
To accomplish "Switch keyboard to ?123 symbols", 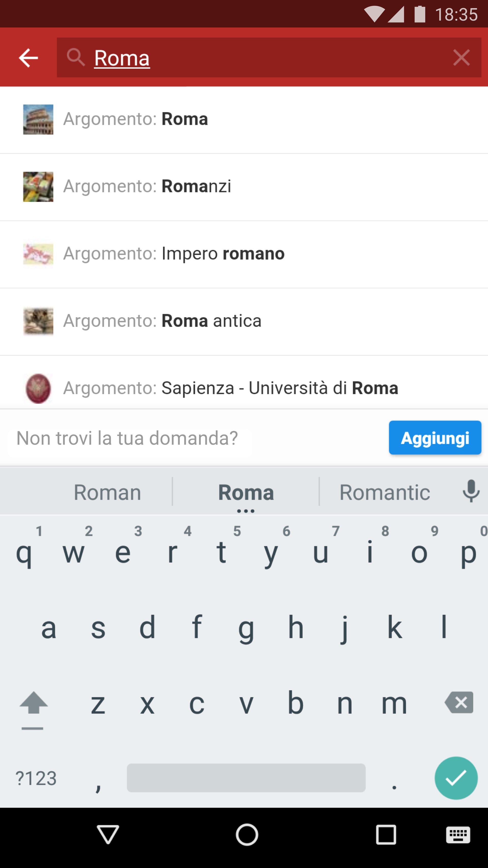I will [36, 778].
